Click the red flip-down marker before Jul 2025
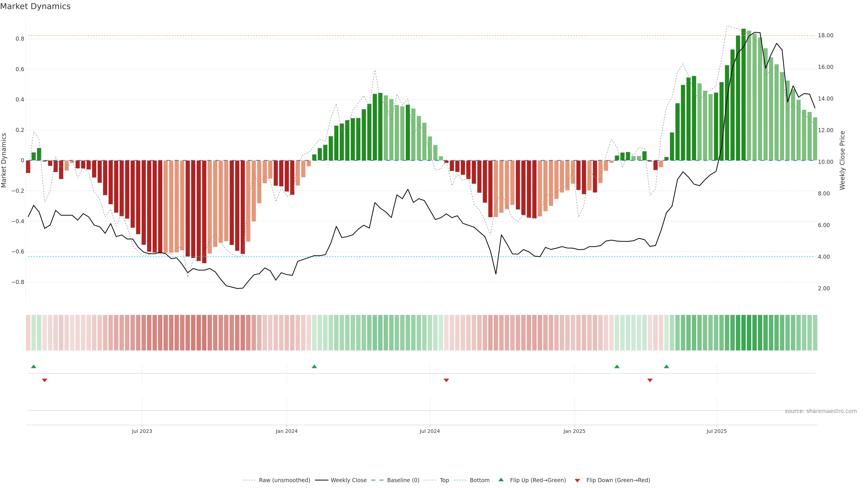868x488 pixels. [x=650, y=380]
